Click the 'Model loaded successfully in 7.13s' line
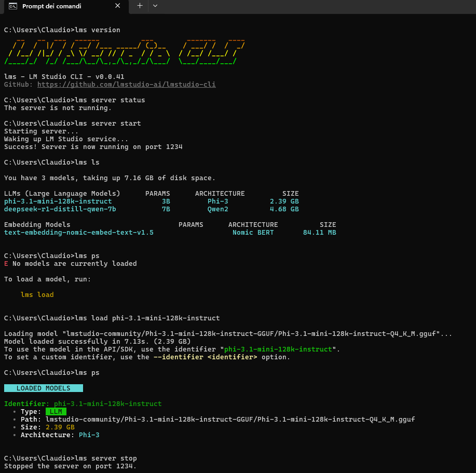This screenshot has height=473, width=476. [x=97, y=342]
